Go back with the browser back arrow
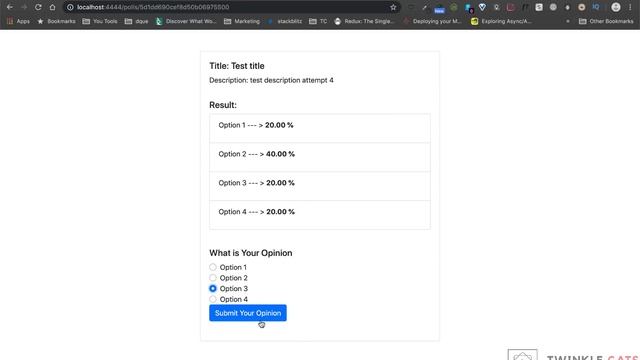640x360 pixels. pos(9,7)
